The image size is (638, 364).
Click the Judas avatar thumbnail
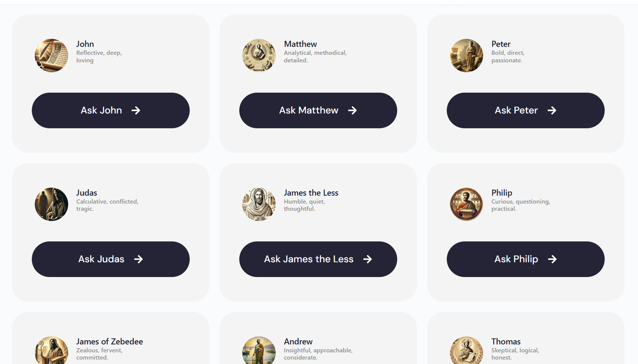[x=51, y=204]
